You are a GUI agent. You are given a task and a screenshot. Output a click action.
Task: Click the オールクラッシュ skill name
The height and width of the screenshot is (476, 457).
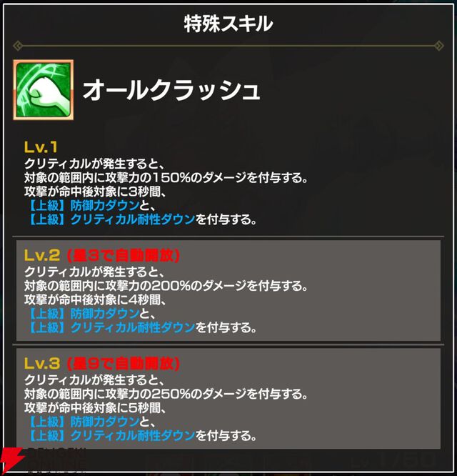pos(171,90)
